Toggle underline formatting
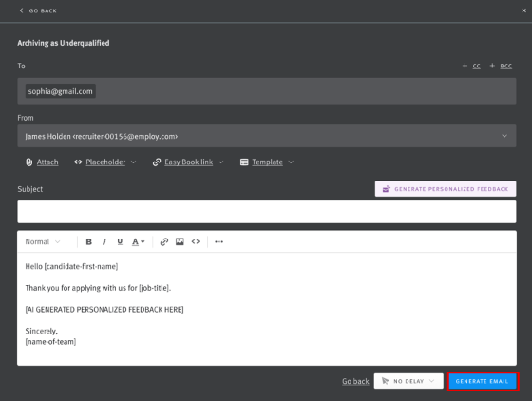Screen dimensions: 532x401 pos(120,242)
